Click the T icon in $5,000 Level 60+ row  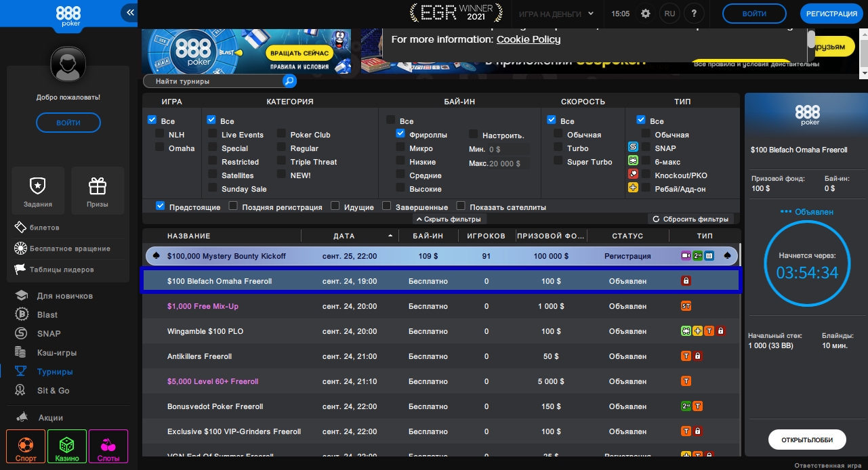point(686,381)
